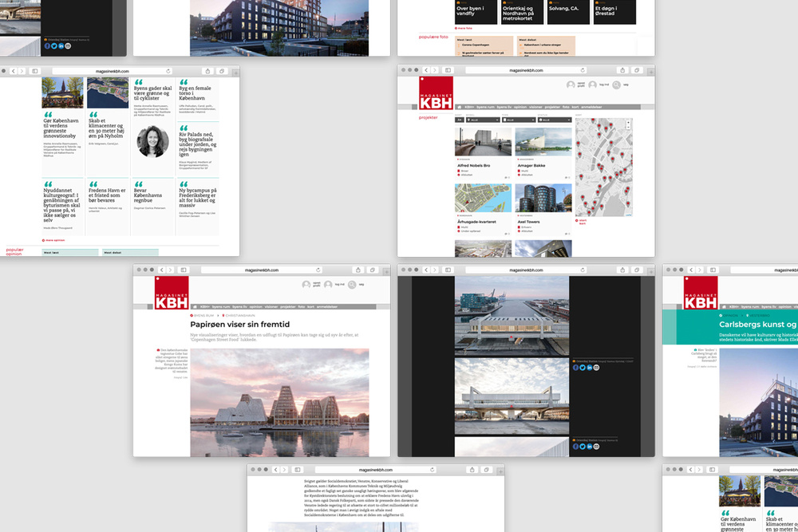Select 'KBH+' in the Papirøen window navigation
This screenshot has width=798, height=532.
pos(205,307)
